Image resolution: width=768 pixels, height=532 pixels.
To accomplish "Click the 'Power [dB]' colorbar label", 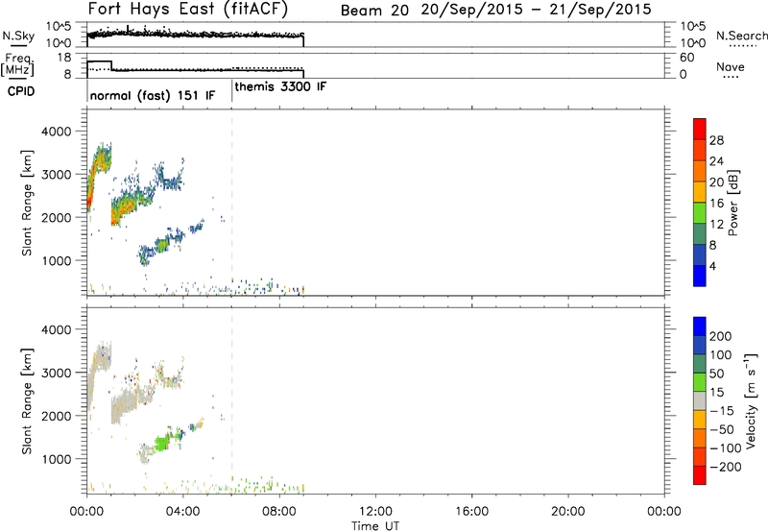I will [732, 203].
